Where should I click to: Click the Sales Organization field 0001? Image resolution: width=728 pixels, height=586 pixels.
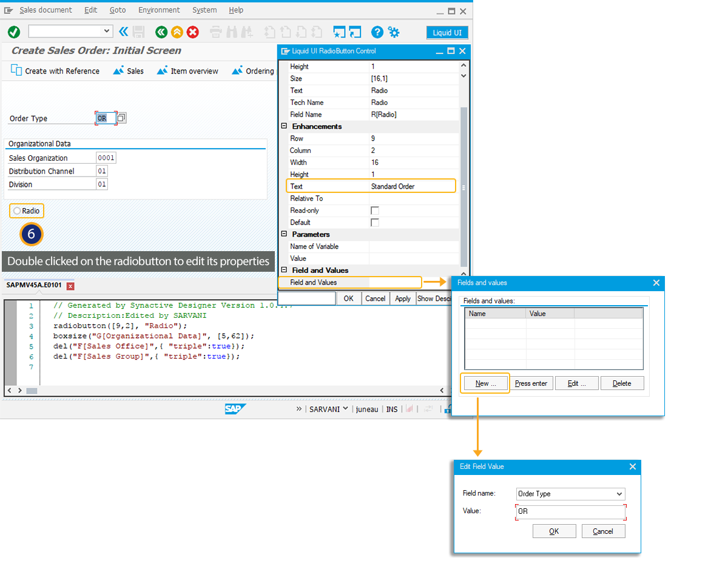click(x=106, y=158)
